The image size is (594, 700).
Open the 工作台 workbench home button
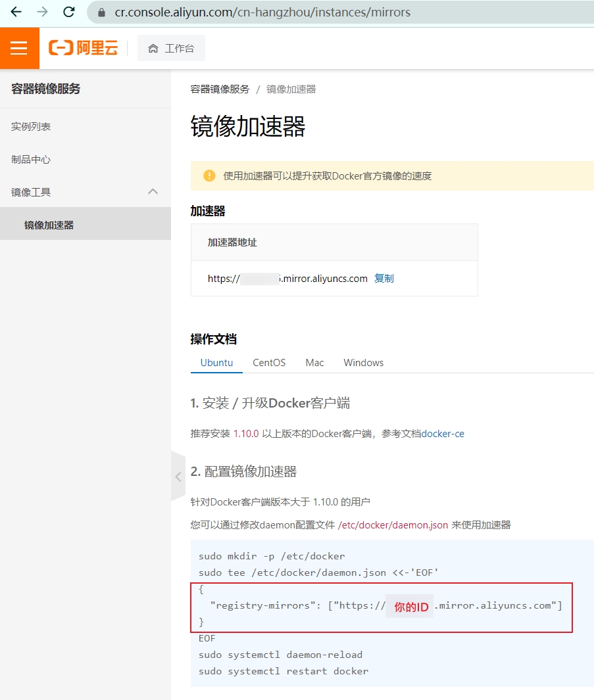(x=171, y=48)
